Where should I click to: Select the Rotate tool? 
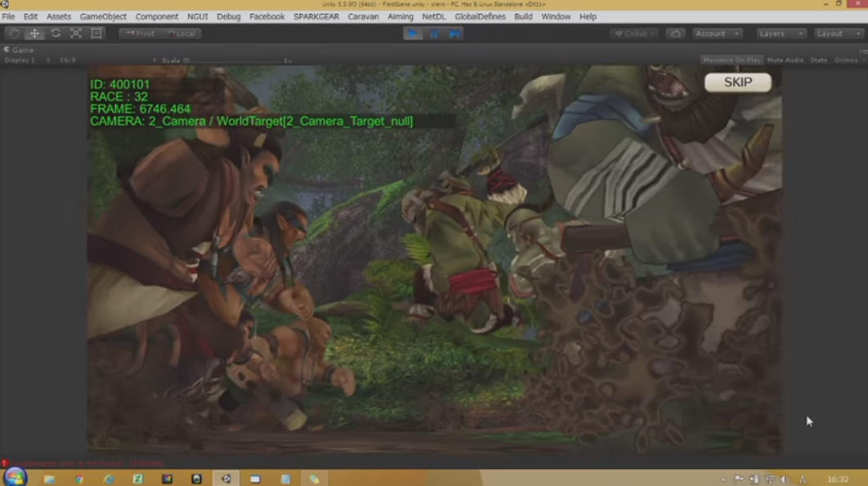[x=56, y=33]
